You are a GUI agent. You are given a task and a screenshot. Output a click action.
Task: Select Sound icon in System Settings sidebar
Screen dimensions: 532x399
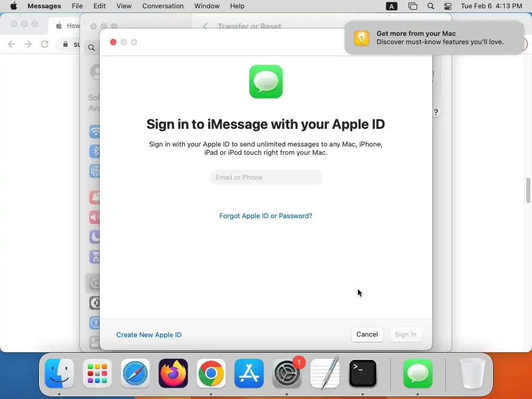[x=95, y=217]
